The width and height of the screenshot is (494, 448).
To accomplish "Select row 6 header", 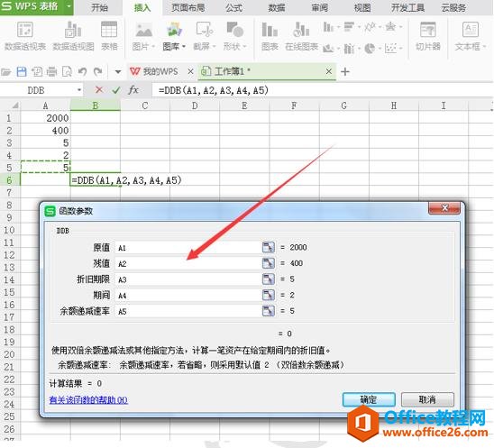I will click(9, 179).
